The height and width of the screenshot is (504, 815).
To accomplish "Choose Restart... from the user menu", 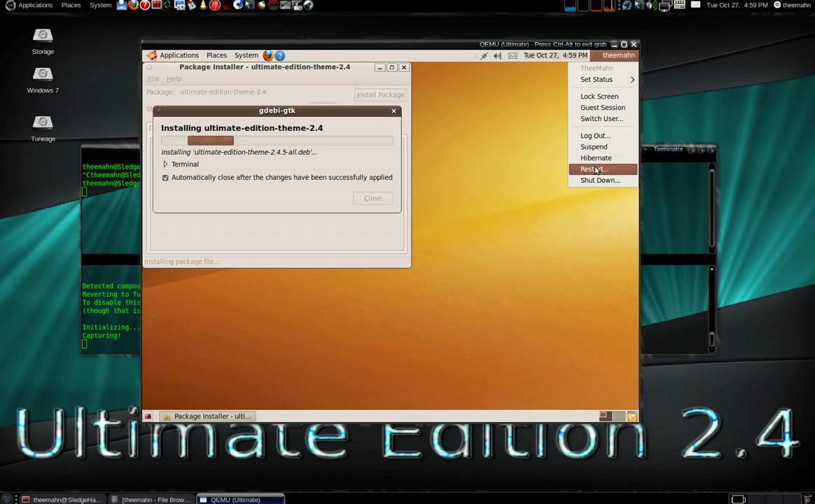I will (x=603, y=169).
